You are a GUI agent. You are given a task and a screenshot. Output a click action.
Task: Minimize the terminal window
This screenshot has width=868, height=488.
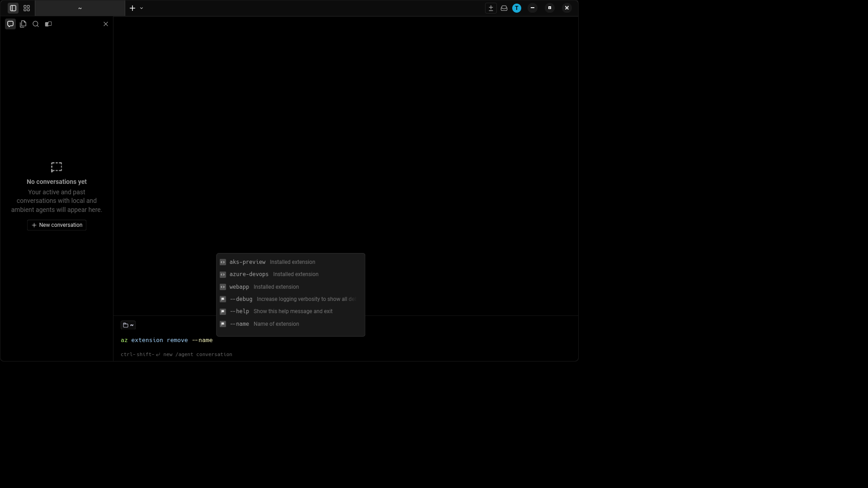[x=533, y=8]
